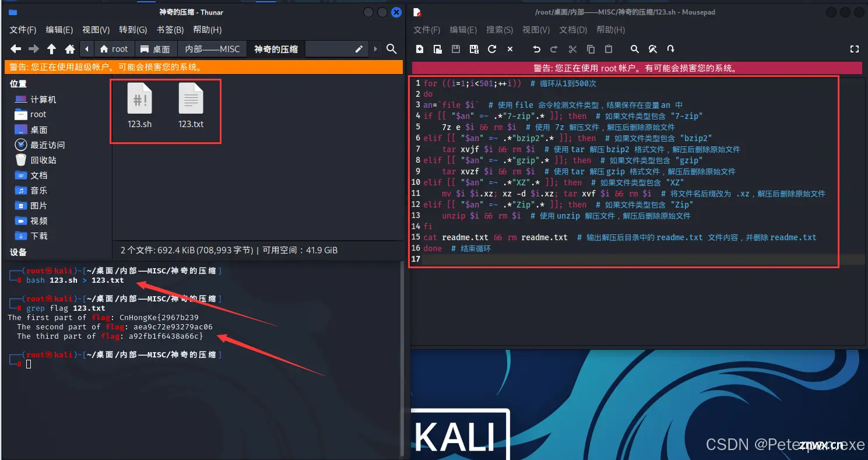Open Mousepad 搜索(S) menu
Viewport: 868px width, 460px height.
tap(500, 30)
